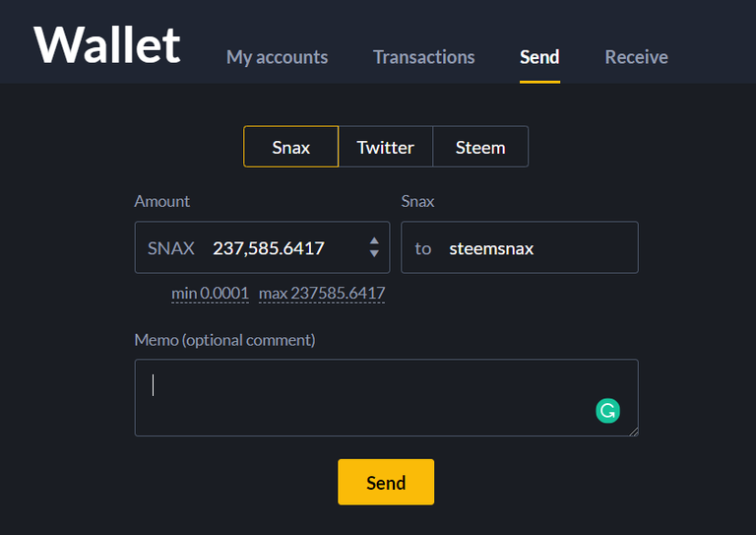756x535 pixels.
Task: Select the Twitter transfer option
Action: (x=385, y=147)
